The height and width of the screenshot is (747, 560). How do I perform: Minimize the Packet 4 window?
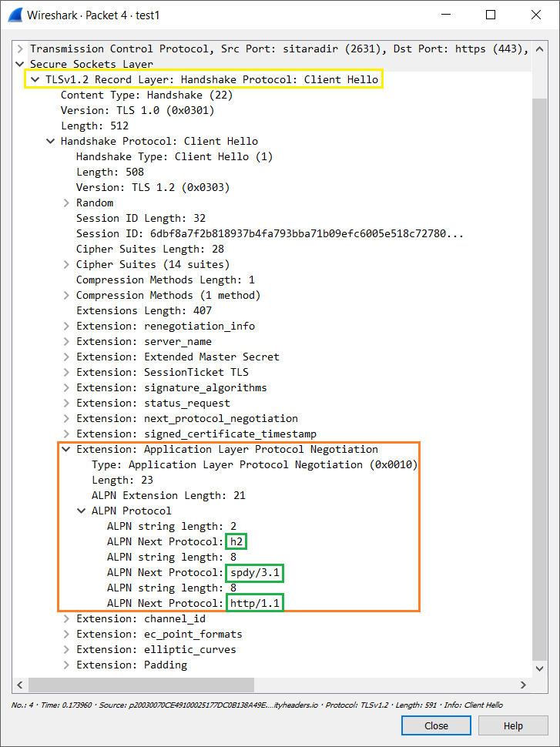[447, 15]
